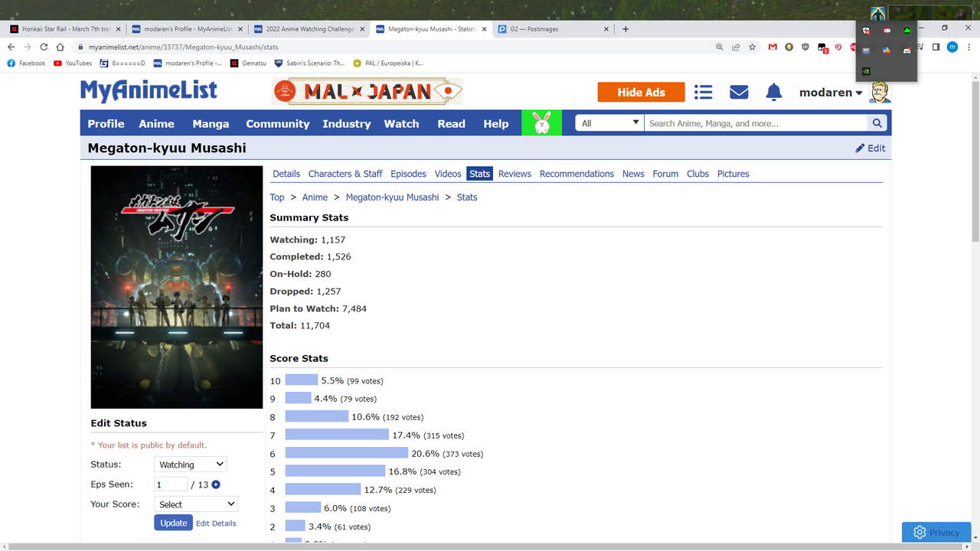Open the Manga navigation menu
This screenshot has width=980, height=551.
tap(211, 123)
